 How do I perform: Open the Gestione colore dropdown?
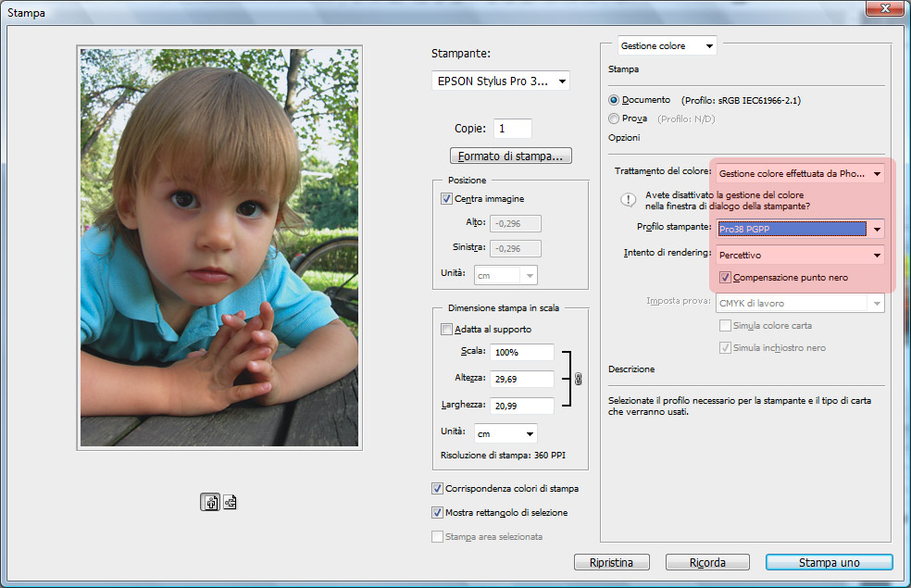(x=667, y=46)
